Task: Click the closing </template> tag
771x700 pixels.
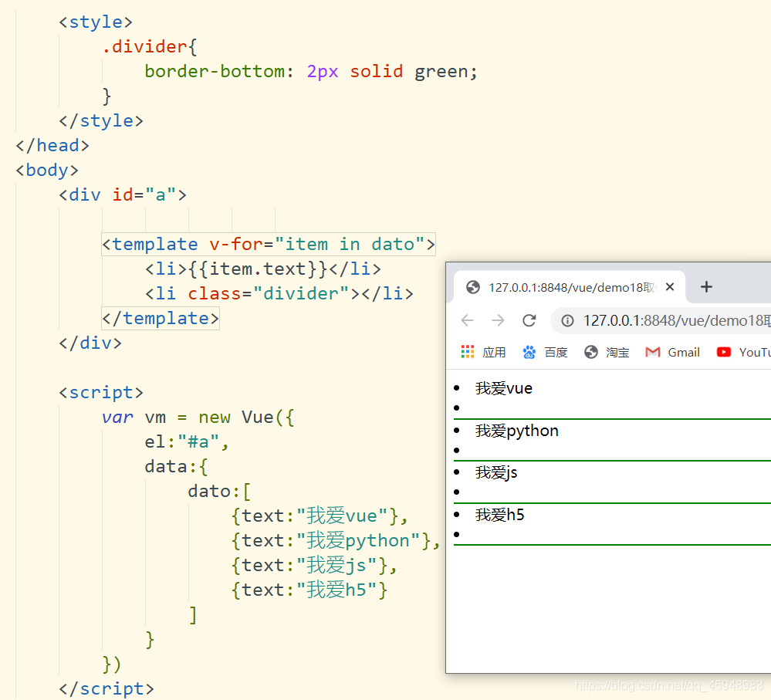Action: [x=161, y=318]
